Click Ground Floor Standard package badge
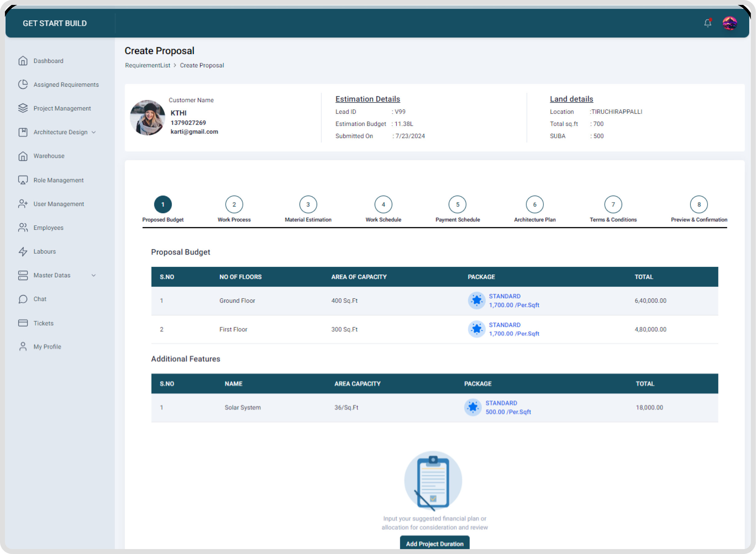Viewport: 756px width, 554px height. click(476, 300)
